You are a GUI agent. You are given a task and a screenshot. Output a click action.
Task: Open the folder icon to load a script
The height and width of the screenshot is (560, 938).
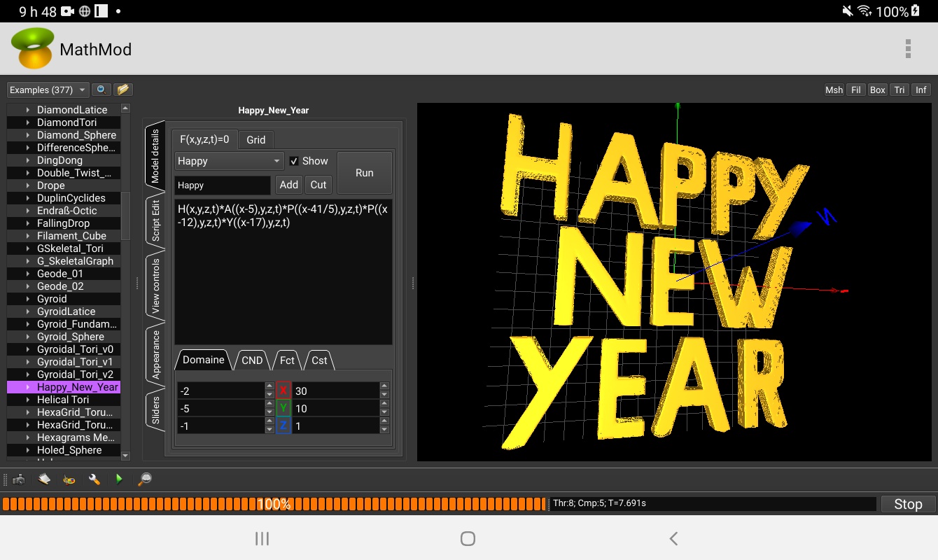tap(123, 90)
